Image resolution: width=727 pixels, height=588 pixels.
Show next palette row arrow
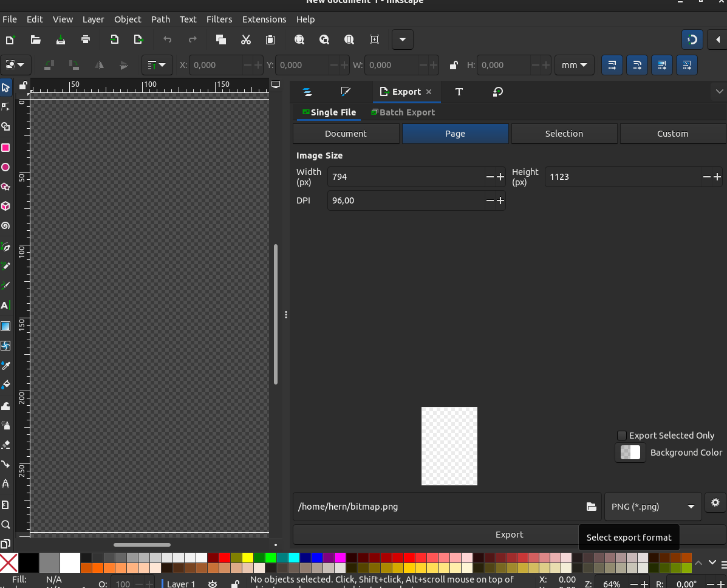point(712,562)
